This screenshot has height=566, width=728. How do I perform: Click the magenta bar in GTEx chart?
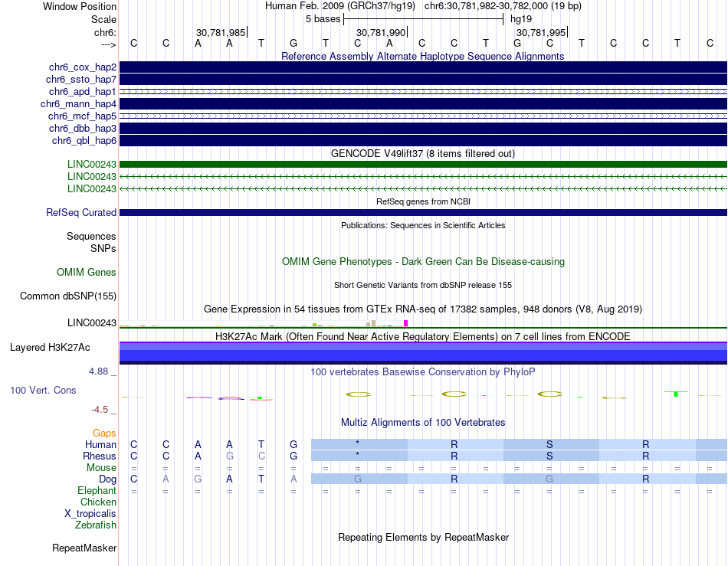[x=406, y=323]
